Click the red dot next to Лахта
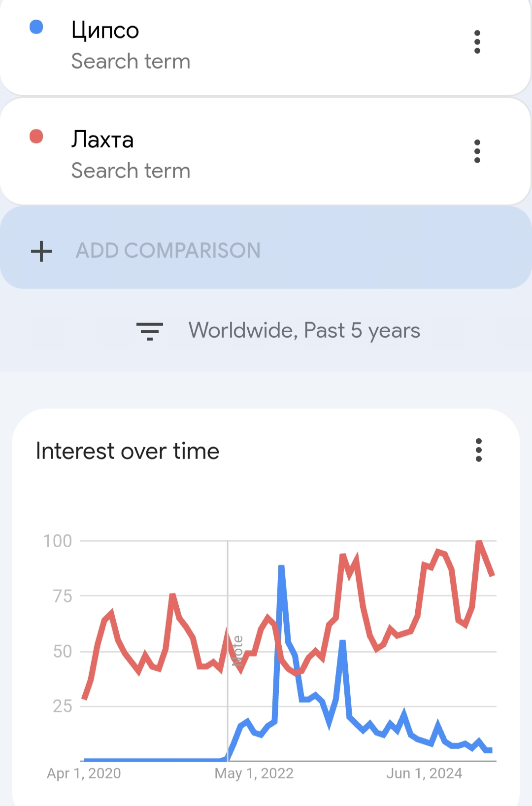 [x=36, y=137]
